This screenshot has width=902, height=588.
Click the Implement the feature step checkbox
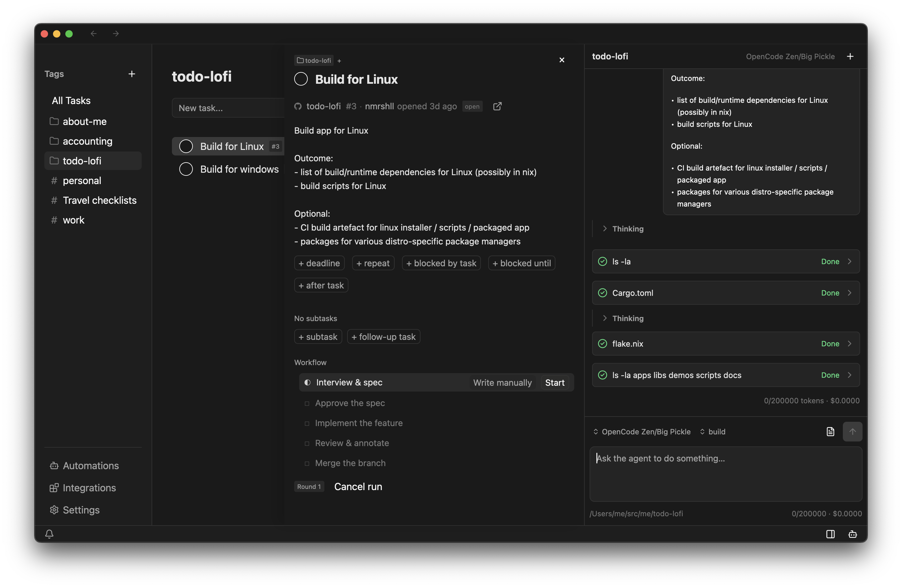(x=307, y=423)
